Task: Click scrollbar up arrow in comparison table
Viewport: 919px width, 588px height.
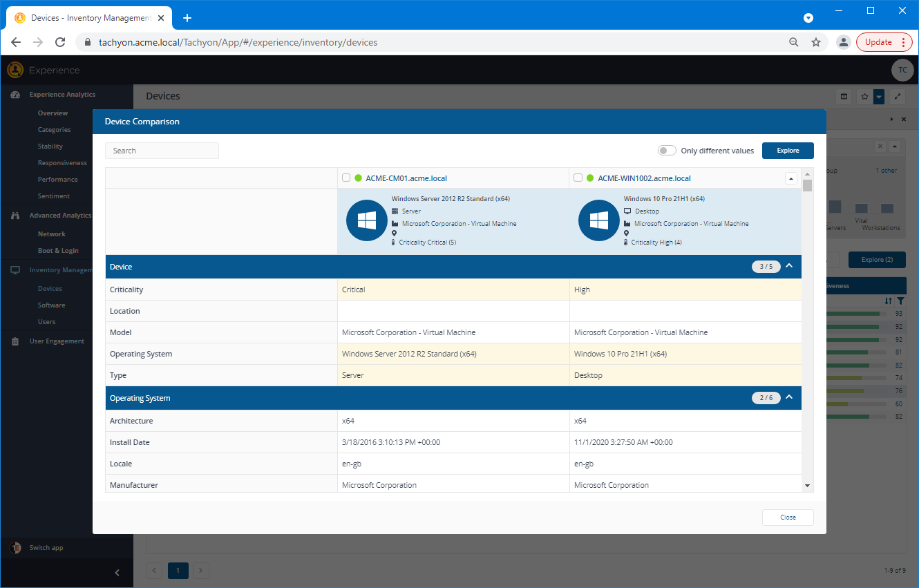Action: tap(807, 173)
